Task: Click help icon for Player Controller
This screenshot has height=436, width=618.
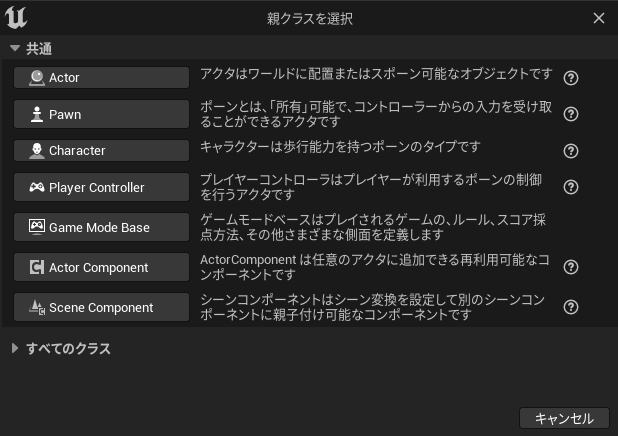Action: (x=571, y=187)
